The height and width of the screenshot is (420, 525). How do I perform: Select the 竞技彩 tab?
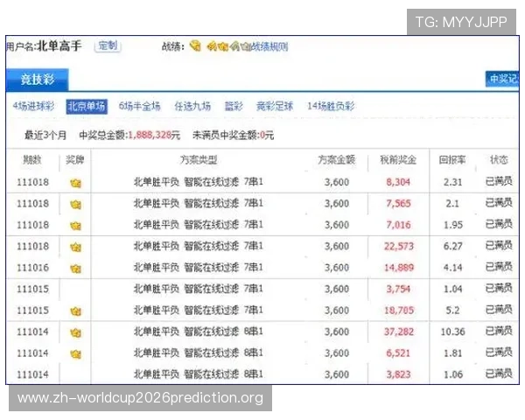pos(37,80)
